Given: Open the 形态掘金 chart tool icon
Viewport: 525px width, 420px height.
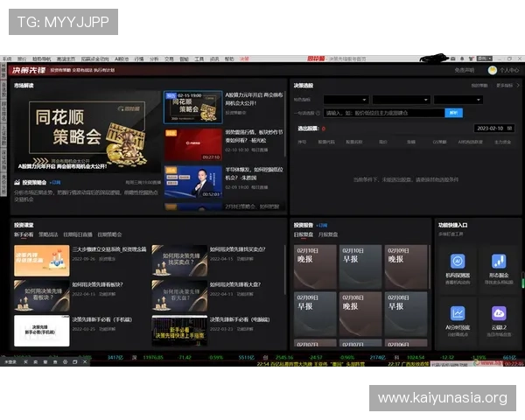Looking at the screenshot, I should (x=499, y=261).
